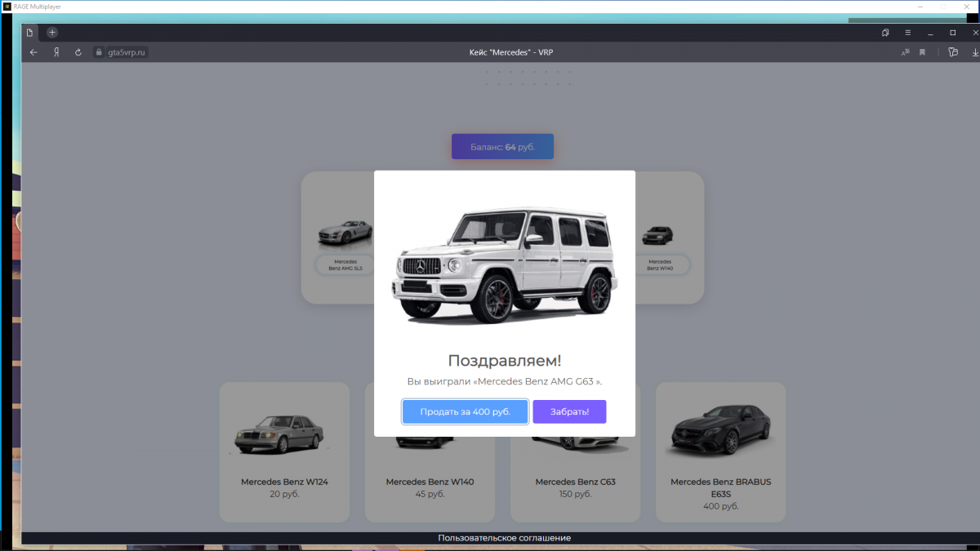Bookmark this page with the bookmark icon
The width and height of the screenshot is (980, 551).
[922, 52]
